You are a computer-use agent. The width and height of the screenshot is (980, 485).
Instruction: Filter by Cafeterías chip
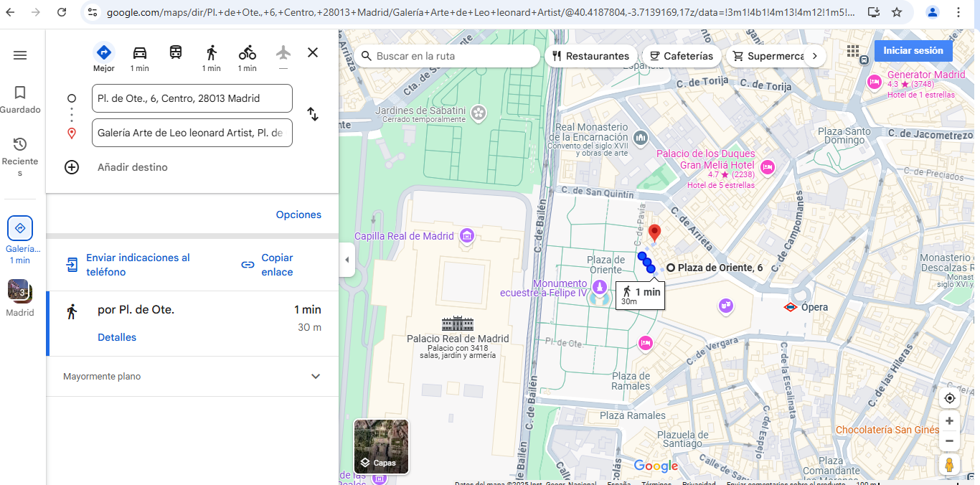click(x=682, y=56)
